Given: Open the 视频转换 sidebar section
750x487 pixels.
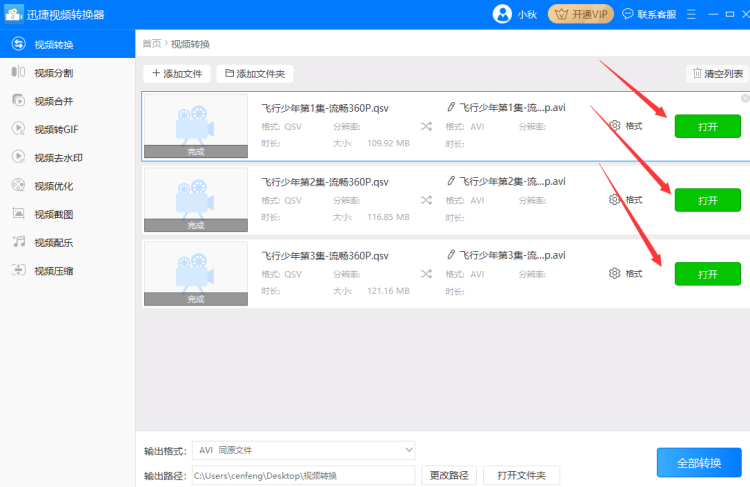Looking at the screenshot, I should tap(67, 44).
